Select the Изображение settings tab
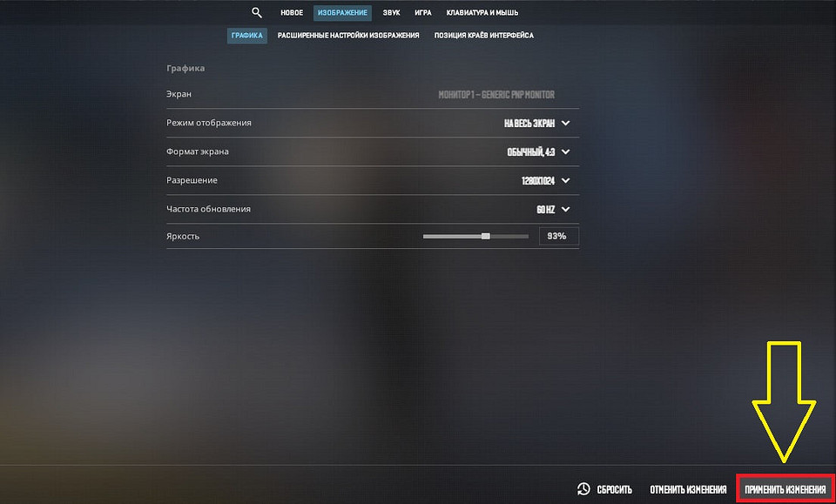Image resolution: width=836 pixels, height=504 pixels. pyautogui.click(x=342, y=13)
